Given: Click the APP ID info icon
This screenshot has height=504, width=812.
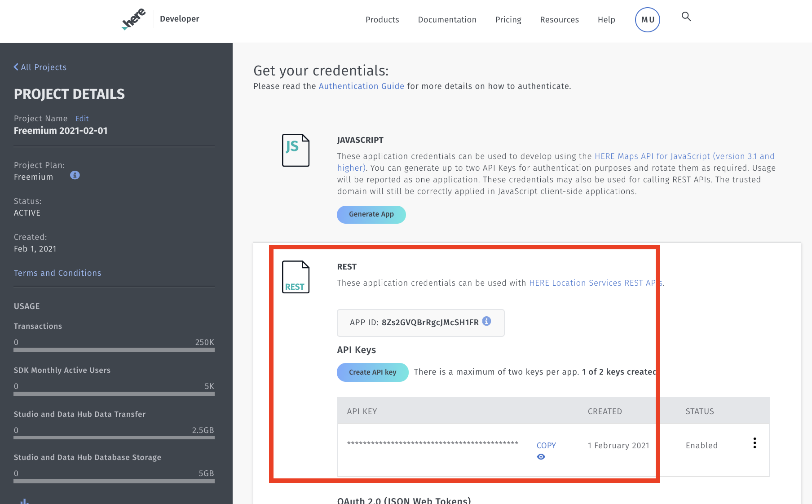Looking at the screenshot, I should (486, 321).
